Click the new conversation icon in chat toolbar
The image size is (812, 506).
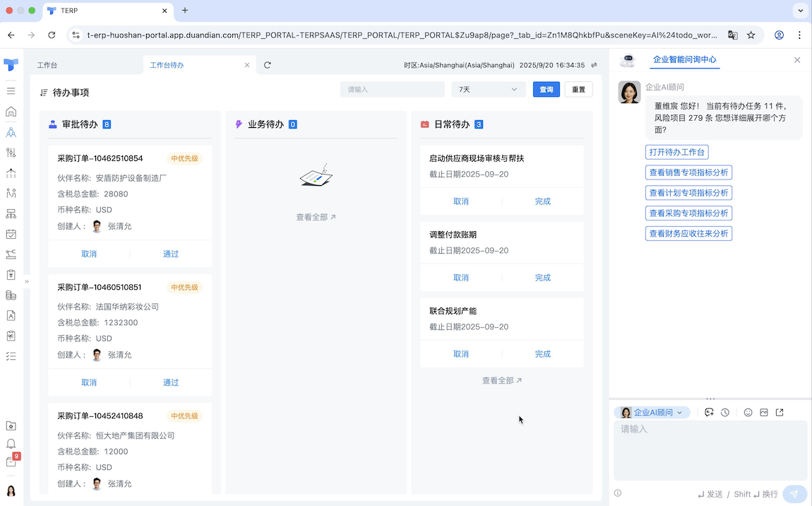(709, 412)
